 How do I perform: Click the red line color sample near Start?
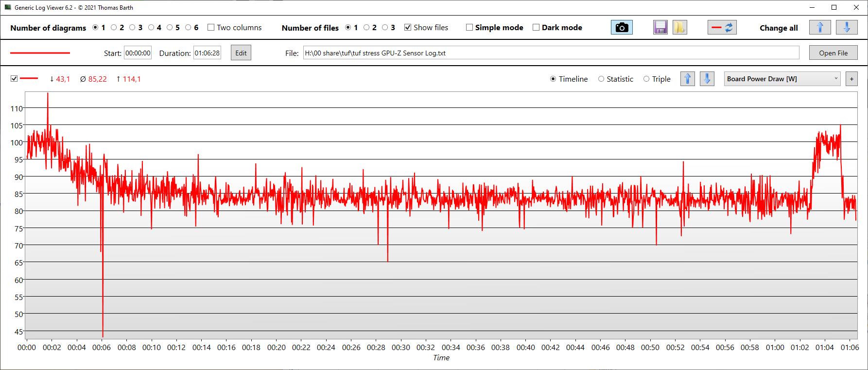(x=40, y=53)
